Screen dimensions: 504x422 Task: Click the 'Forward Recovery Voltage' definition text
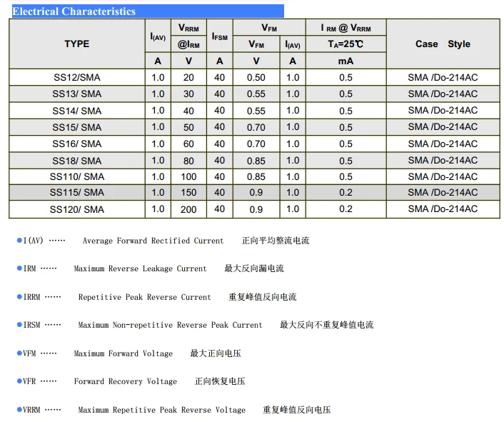pos(125,381)
